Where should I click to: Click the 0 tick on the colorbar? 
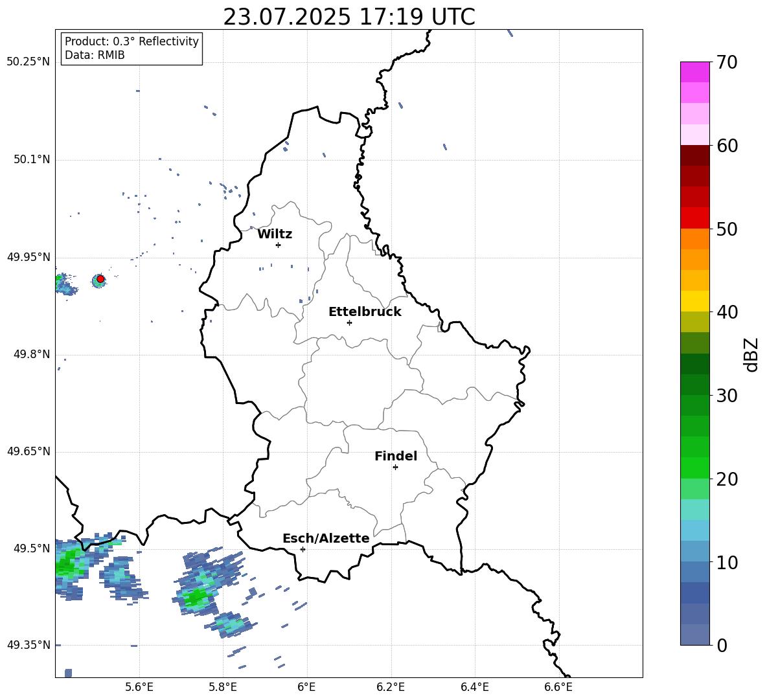(x=722, y=646)
